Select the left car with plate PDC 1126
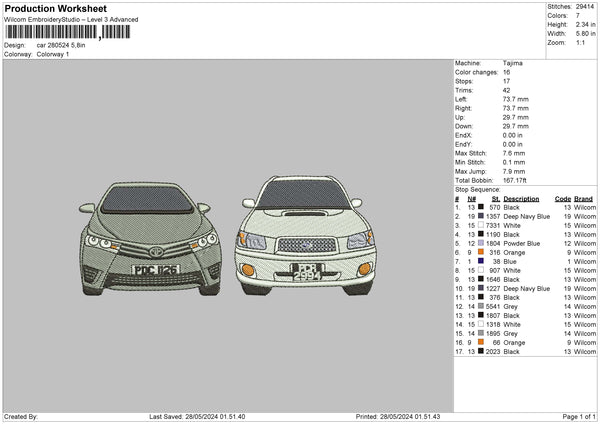The height and width of the screenshot is (424, 600). point(150,239)
